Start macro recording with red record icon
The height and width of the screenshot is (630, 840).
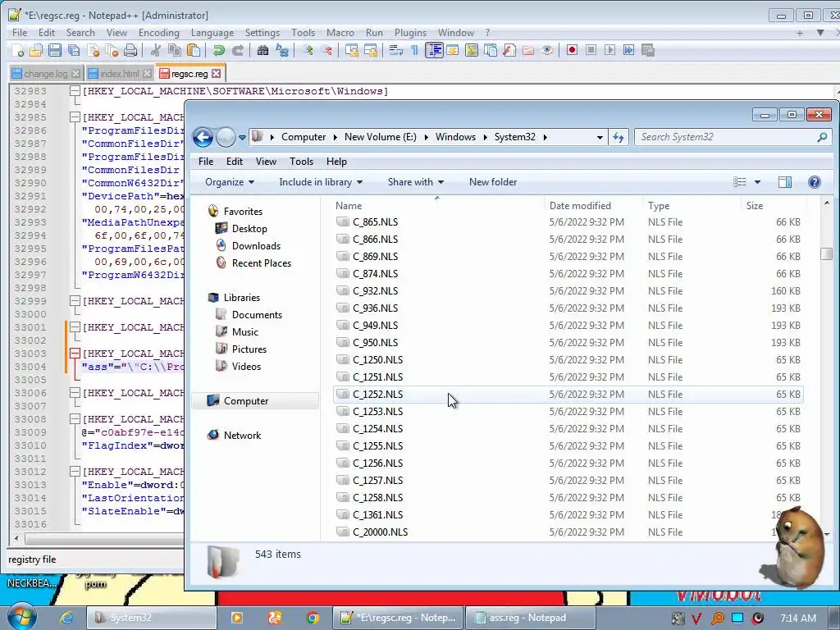[572, 50]
